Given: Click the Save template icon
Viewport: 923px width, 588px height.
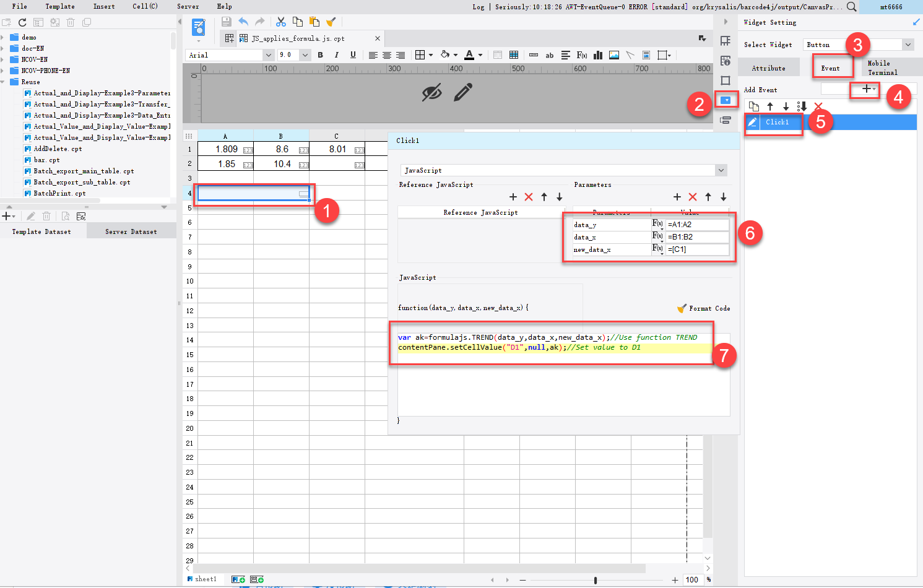Looking at the screenshot, I should coord(227,22).
